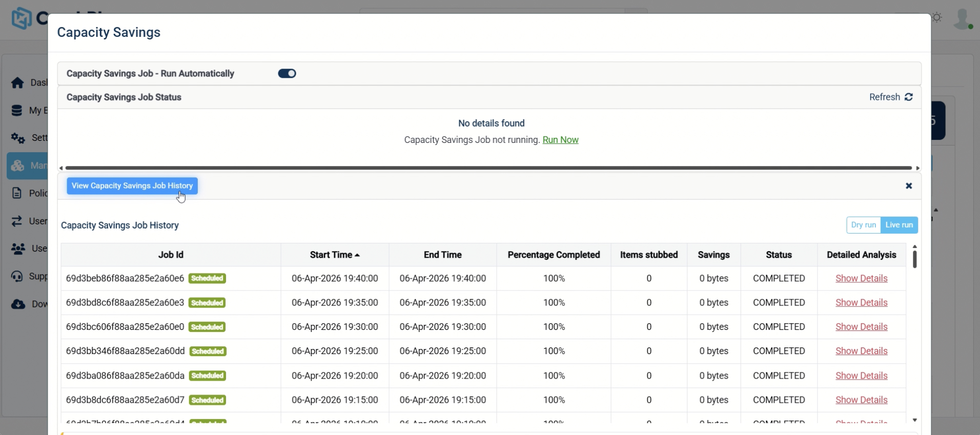The image size is (980, 435).
Task: Click the Run Now link
Action: 560,140
